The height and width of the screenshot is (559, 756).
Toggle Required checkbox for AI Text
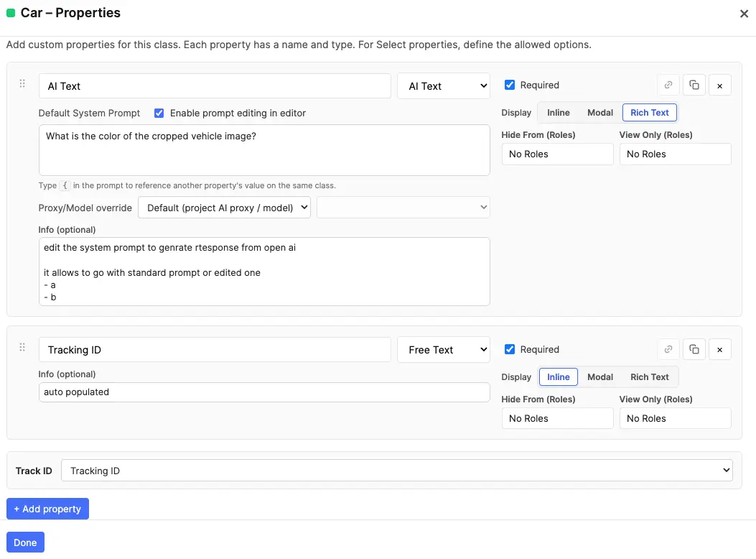[x=510, y=85]
